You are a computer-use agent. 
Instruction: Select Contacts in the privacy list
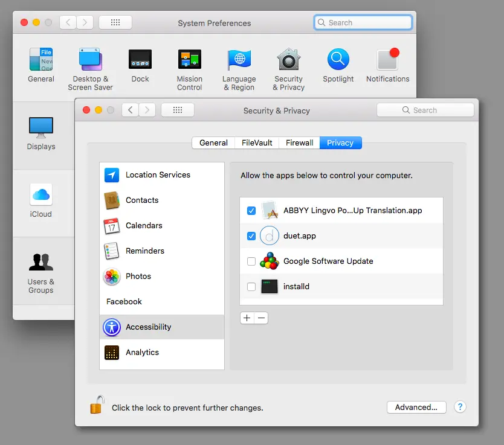tap(142, 200)
